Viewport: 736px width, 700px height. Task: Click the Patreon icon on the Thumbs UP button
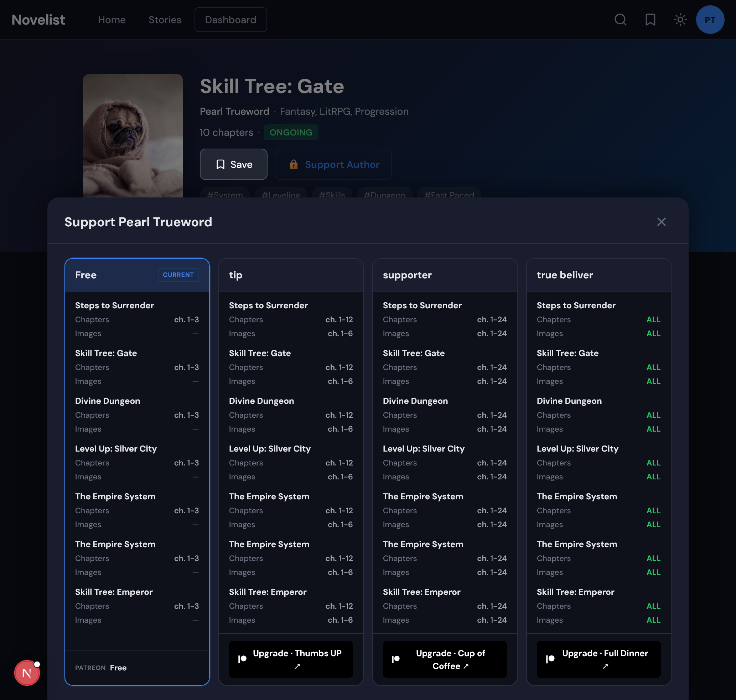[243, 659]
